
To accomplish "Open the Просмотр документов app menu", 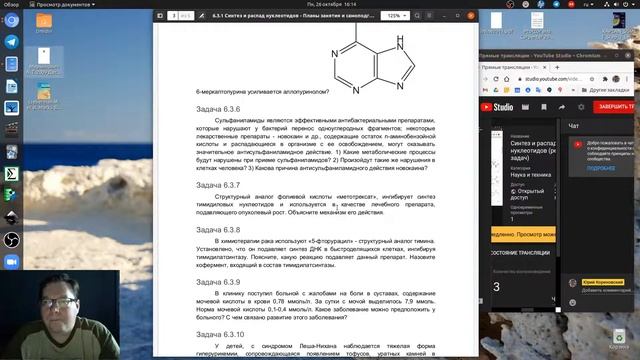I will [x=62, y=4].
